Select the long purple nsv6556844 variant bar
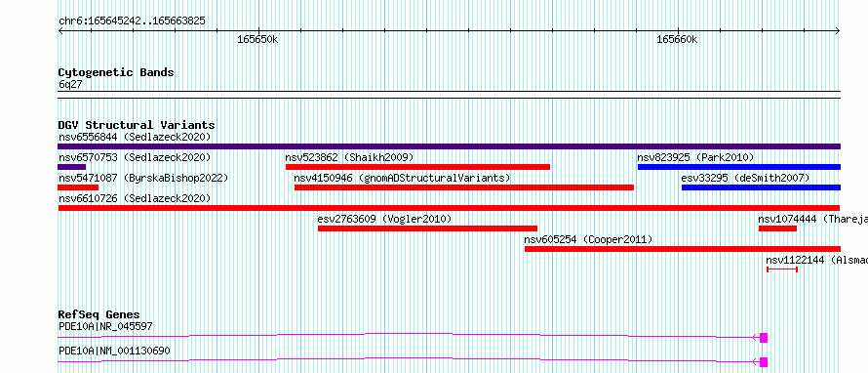 click(449, 146)
